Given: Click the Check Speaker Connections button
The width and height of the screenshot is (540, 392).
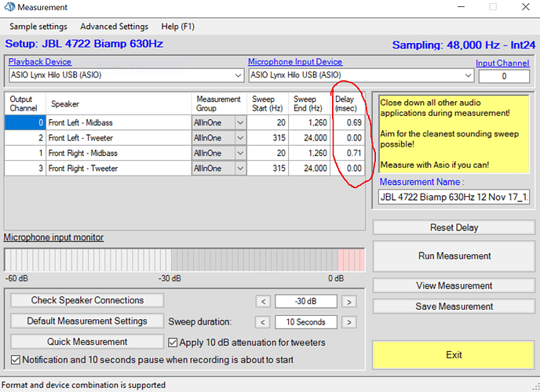Looking at the screenshot, I should (x=87, y=300).
